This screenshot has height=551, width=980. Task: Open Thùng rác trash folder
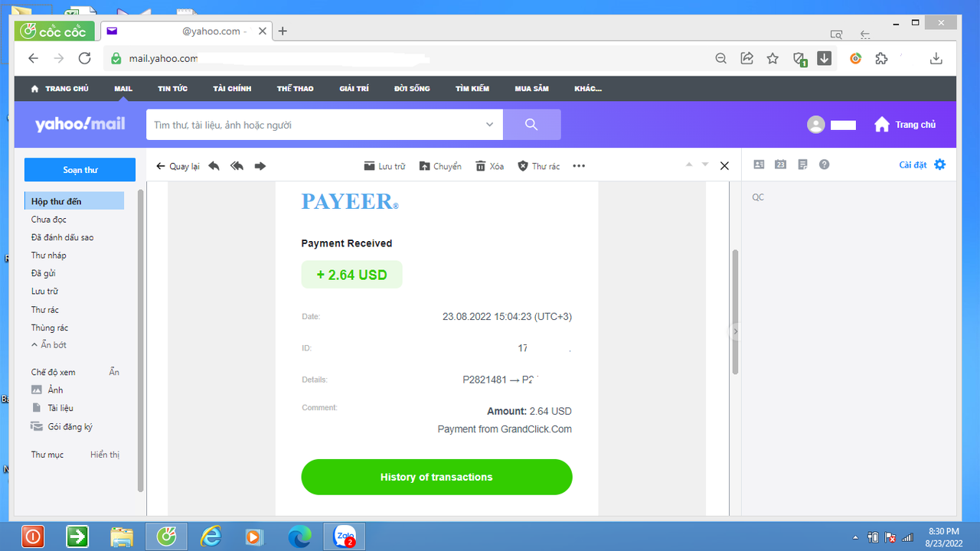(50, 328)
